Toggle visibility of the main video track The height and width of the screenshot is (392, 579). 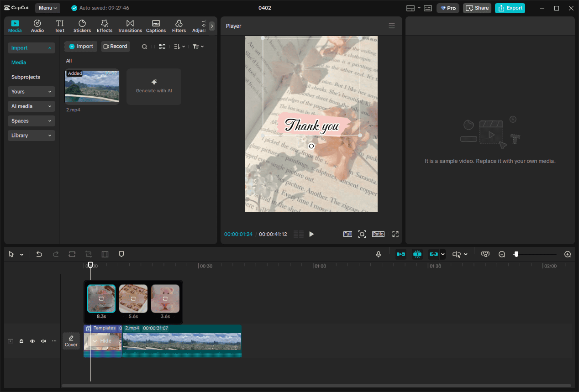click(x=32, y=341)
